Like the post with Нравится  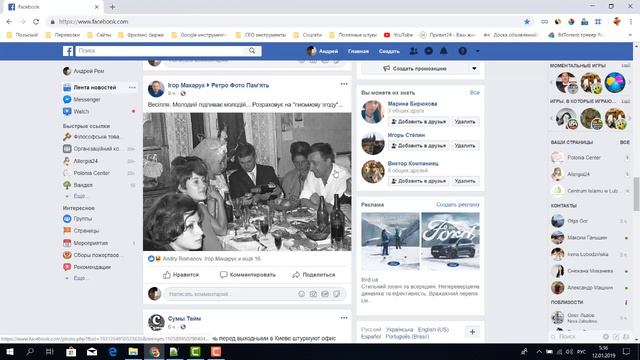(x=181, y=275)
